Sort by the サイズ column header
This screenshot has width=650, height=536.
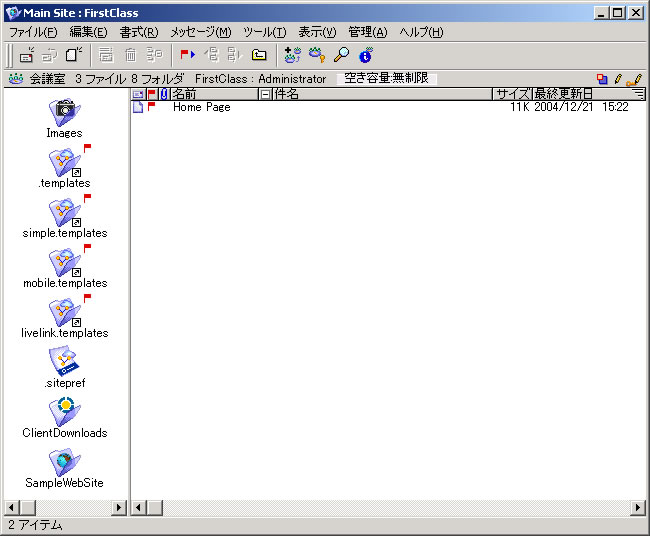512,94
